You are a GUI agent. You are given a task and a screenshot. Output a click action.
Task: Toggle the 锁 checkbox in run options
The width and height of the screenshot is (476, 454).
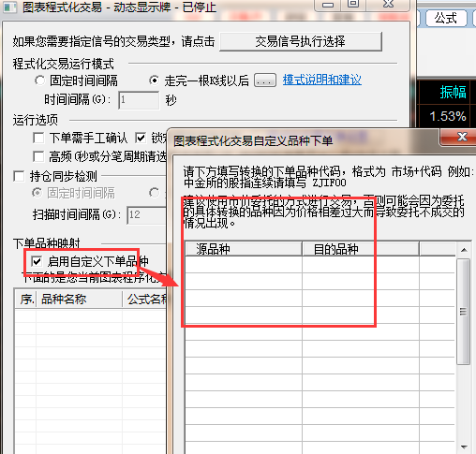(141, 138)
